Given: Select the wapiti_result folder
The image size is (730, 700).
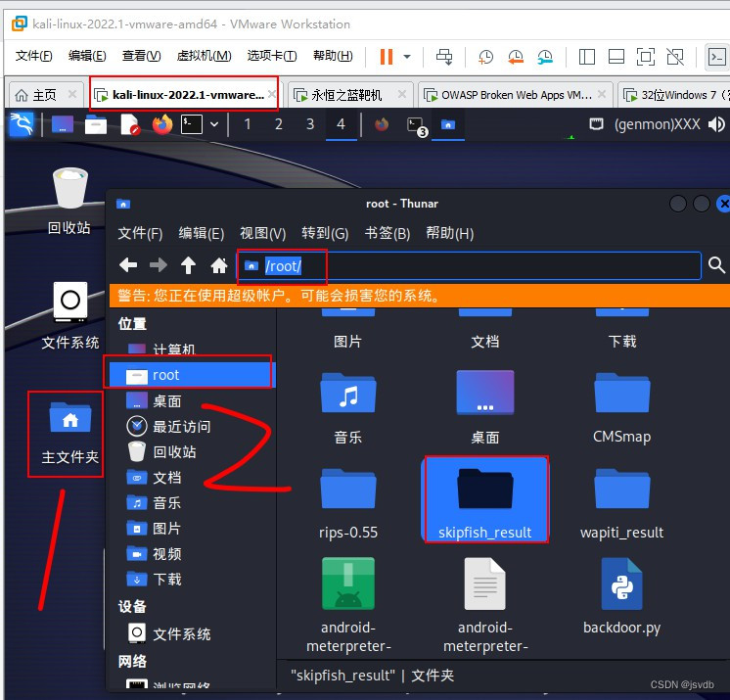Looking at the screenshot, I should [x=622, y=503].
